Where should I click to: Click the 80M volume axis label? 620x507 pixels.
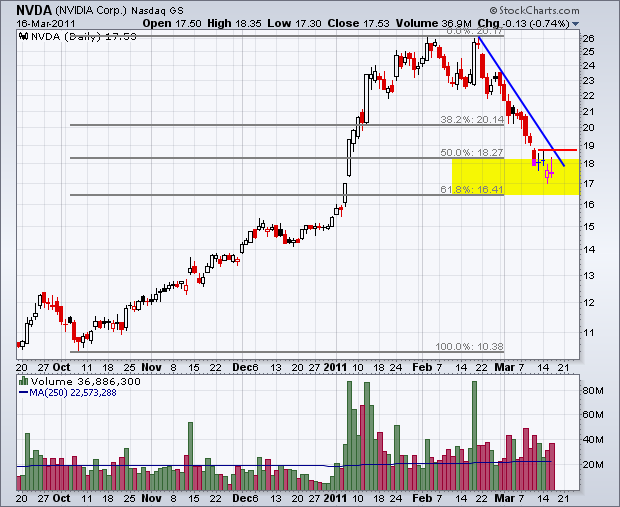pyautogui.click(x=593, y=391)
